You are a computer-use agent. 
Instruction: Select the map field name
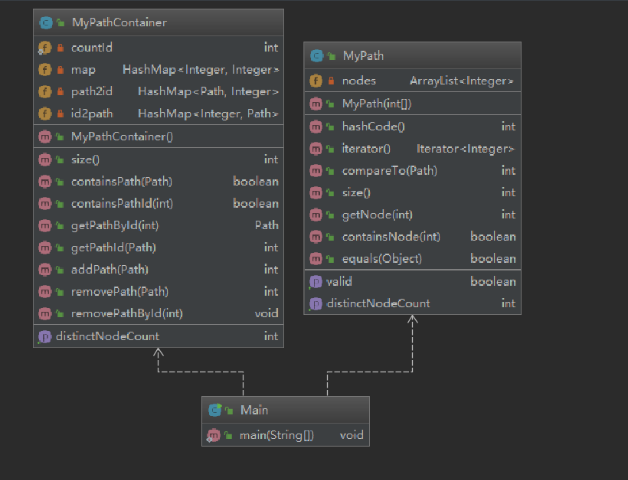pyautogui.click(x=83, y=70)
